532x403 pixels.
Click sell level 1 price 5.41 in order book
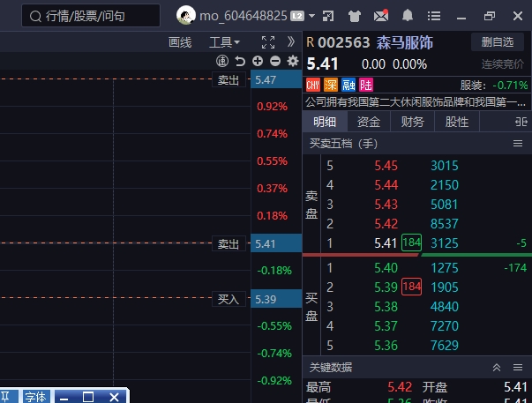[386, 243]
